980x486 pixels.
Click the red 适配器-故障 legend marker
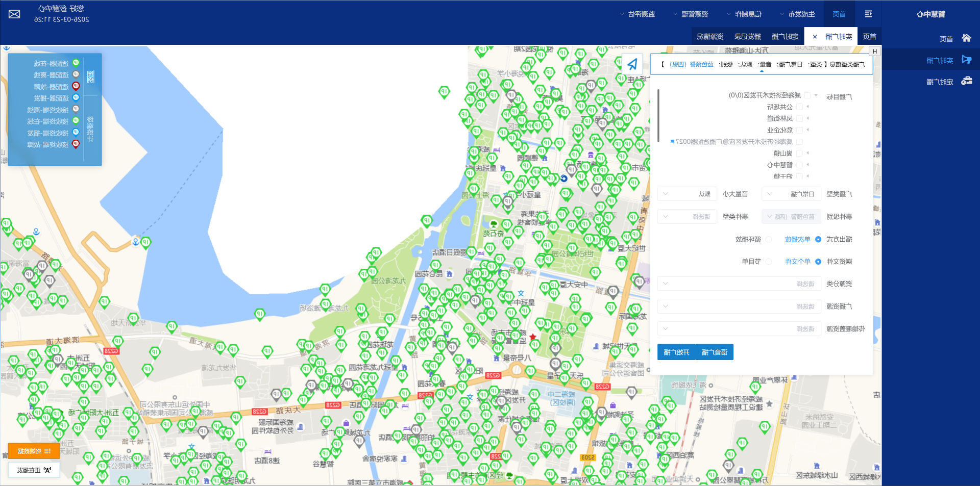(76, 86)
